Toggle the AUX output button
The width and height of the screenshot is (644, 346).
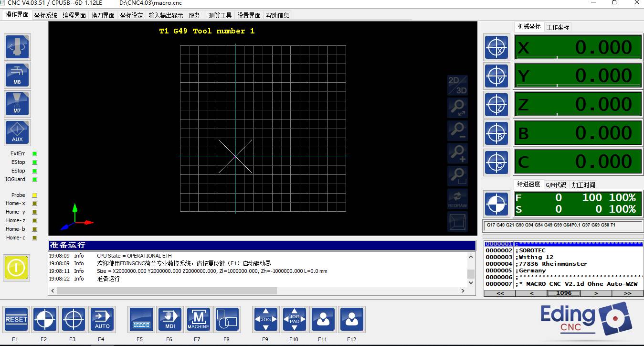tap(17, 133)
